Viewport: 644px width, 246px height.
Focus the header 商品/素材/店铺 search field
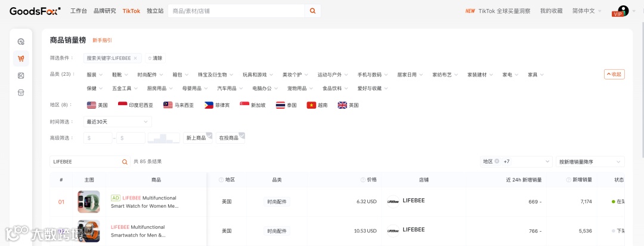236,11
